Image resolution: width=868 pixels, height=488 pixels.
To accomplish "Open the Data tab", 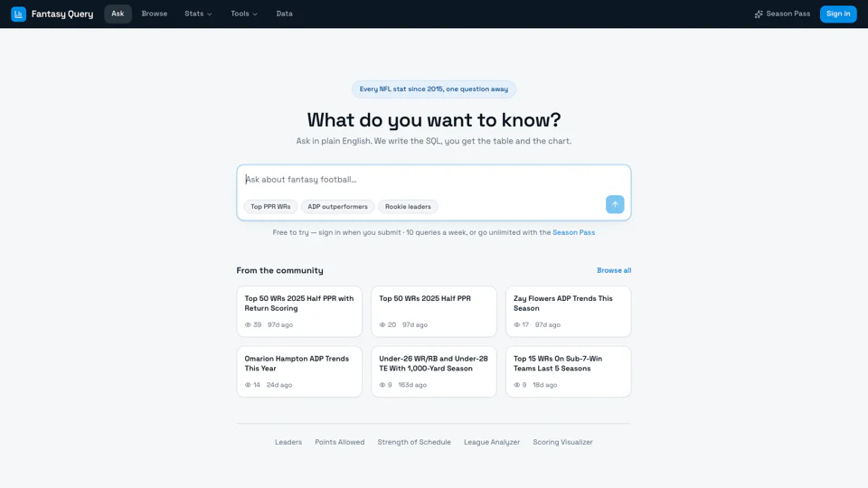I will click(285, 14).
